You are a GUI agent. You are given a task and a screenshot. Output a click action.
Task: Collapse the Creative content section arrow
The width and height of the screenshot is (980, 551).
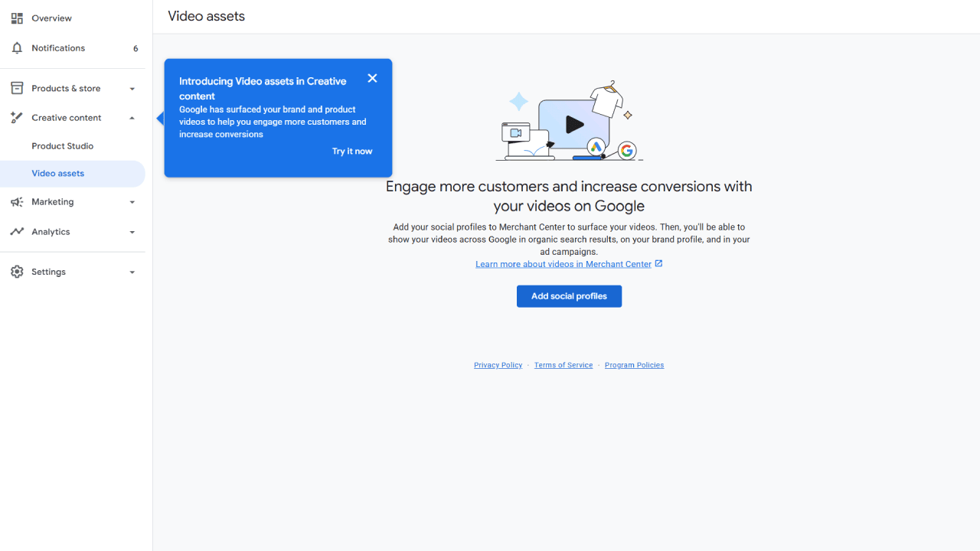click(x=132, y=118)
